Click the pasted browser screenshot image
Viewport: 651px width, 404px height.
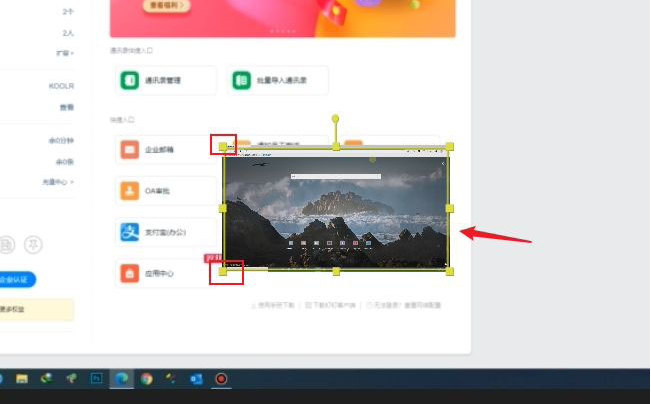(336, 208)
